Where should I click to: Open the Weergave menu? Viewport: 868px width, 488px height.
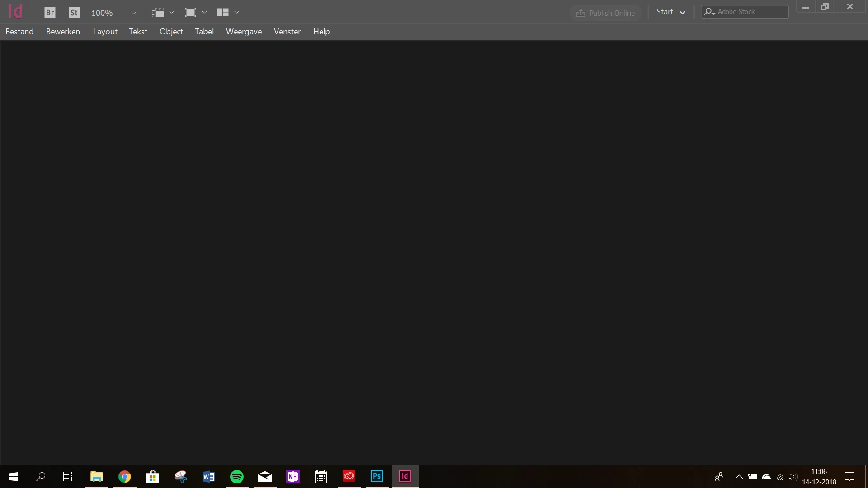244,32
